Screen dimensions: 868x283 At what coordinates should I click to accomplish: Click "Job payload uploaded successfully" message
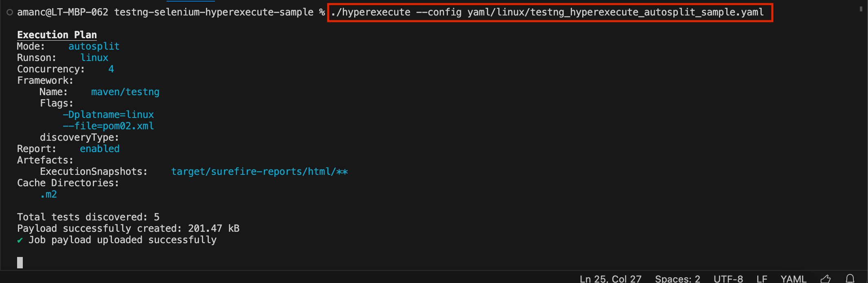pyautogui.click(x=123, y=240)
